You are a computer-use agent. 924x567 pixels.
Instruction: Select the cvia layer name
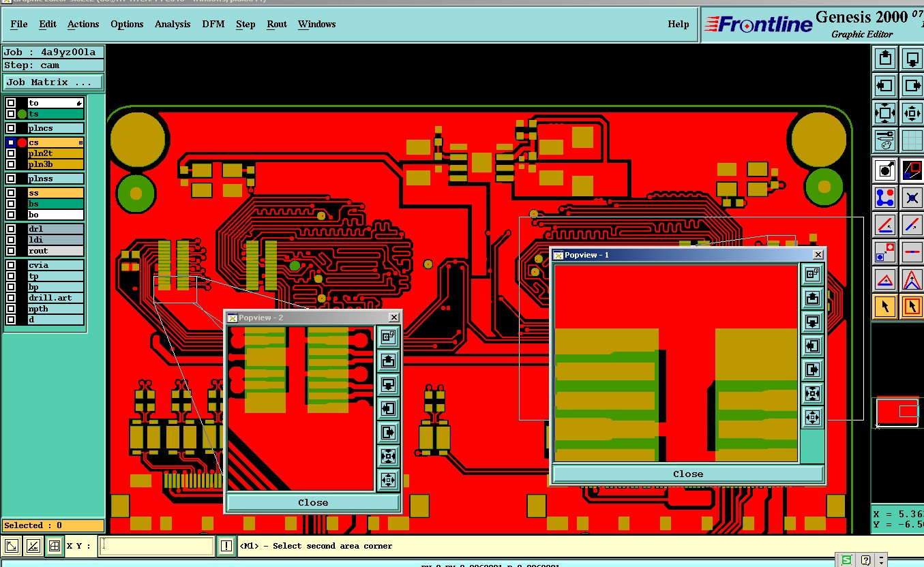tap(55, 265)
